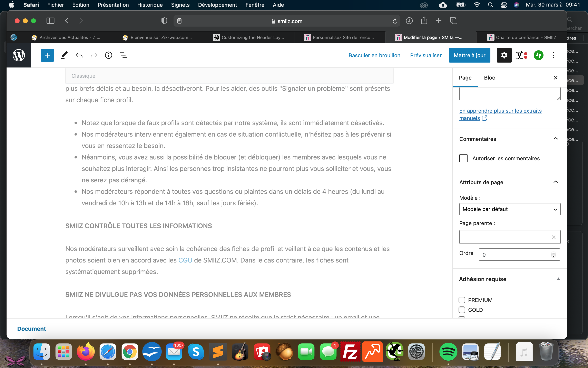Image resolution: width=588 pixels, height=368 pixels.
Task: Show Safari downloads
Action: [x=409, y=21]
